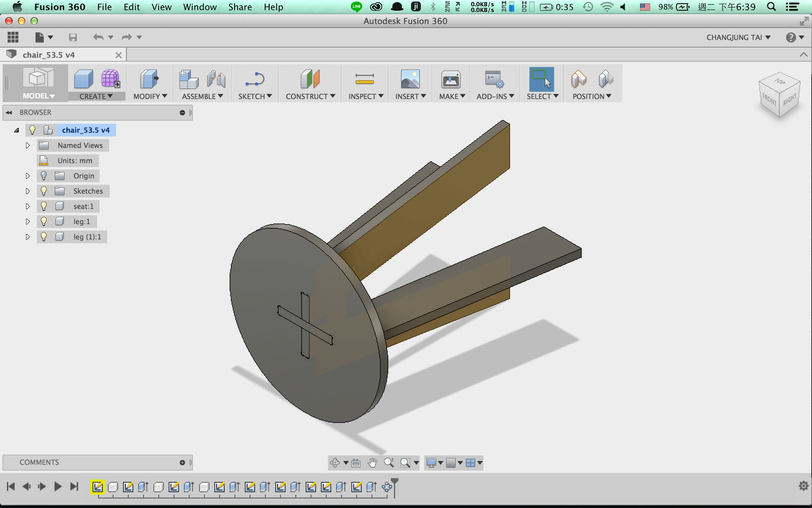Select the Construct plane icon
The image size is (812, 508).
(x=310, y=79)
